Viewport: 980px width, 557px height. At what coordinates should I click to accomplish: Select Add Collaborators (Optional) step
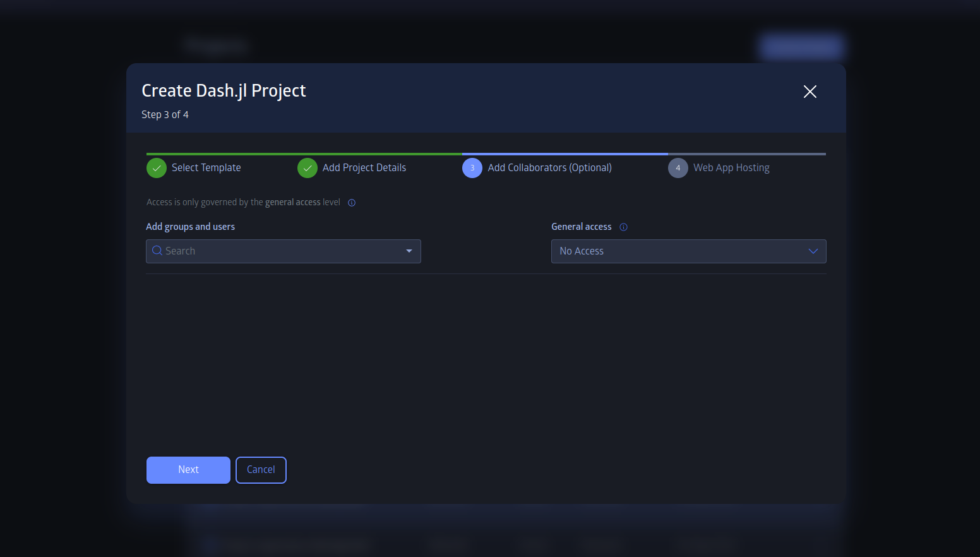click(550, 168)
